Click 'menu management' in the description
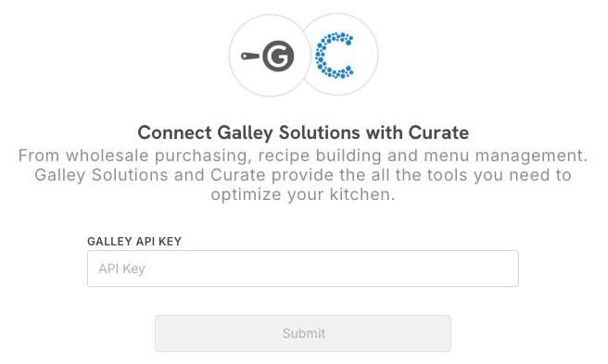This screenshot has height=364, width=608. click(503, 156)
